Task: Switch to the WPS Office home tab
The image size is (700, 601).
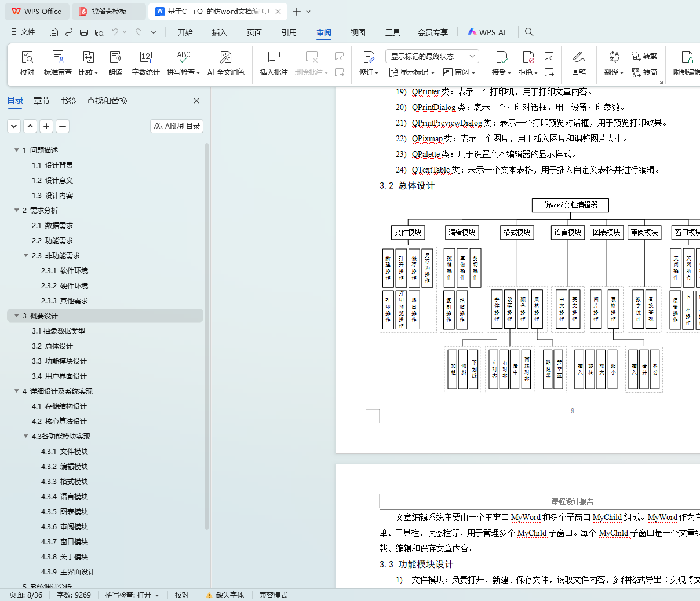Action: 37,12
